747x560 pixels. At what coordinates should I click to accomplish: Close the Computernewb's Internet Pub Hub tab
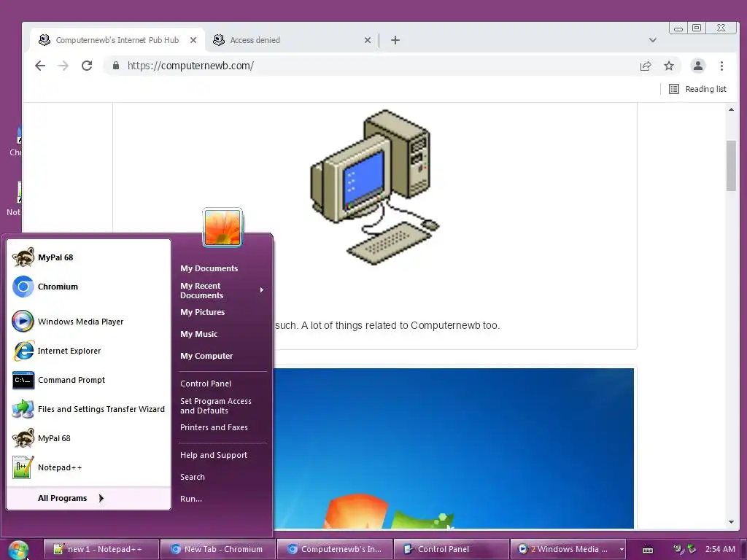[x=193, y=40]
